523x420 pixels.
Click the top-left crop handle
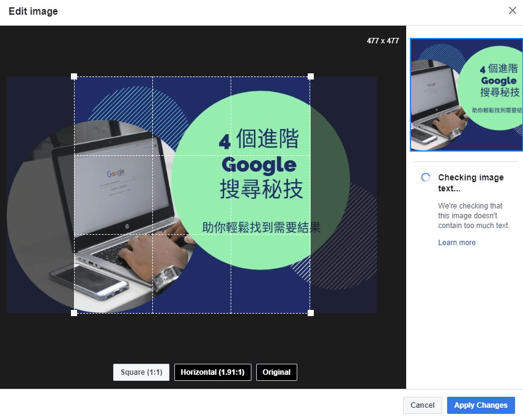coord(74,76)
